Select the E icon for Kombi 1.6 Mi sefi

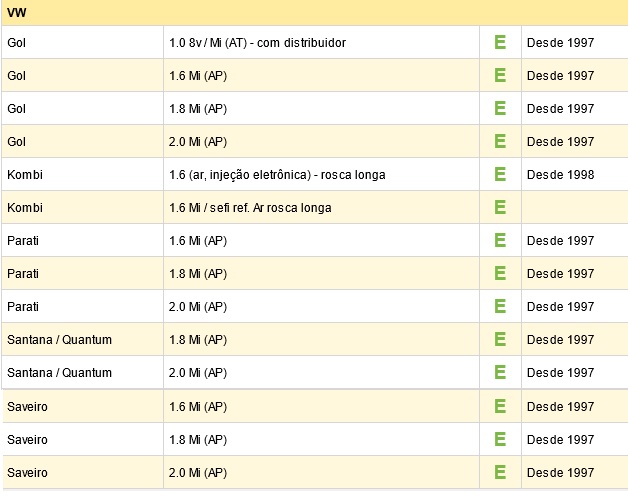pyautogui.click(x=500, y=207)
